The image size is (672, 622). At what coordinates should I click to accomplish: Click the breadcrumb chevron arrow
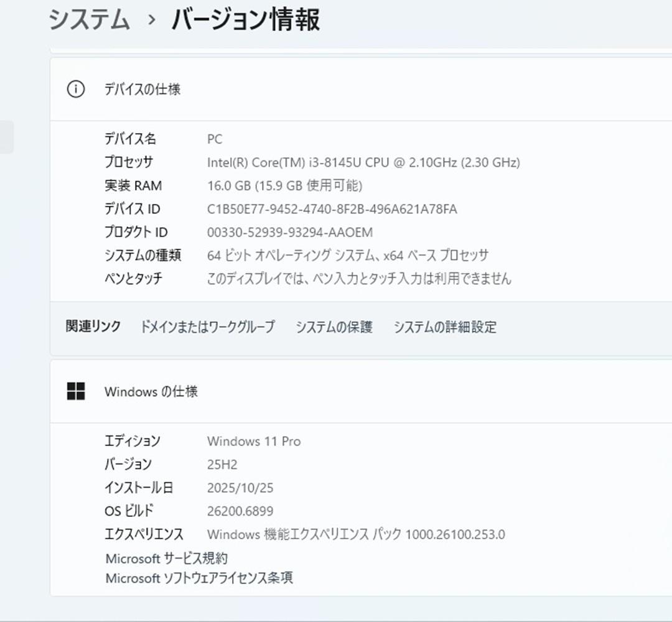click(151, 21)
